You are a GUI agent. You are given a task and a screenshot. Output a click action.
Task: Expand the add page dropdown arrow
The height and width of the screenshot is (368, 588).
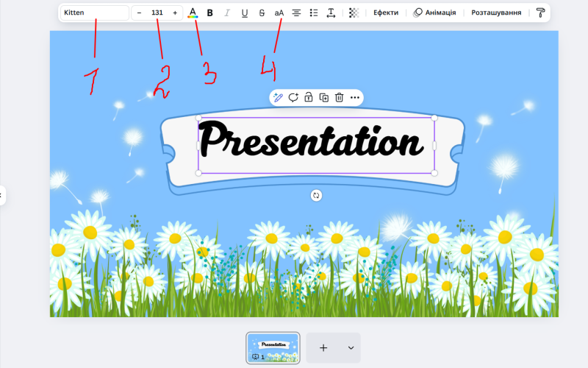(351, 347)
